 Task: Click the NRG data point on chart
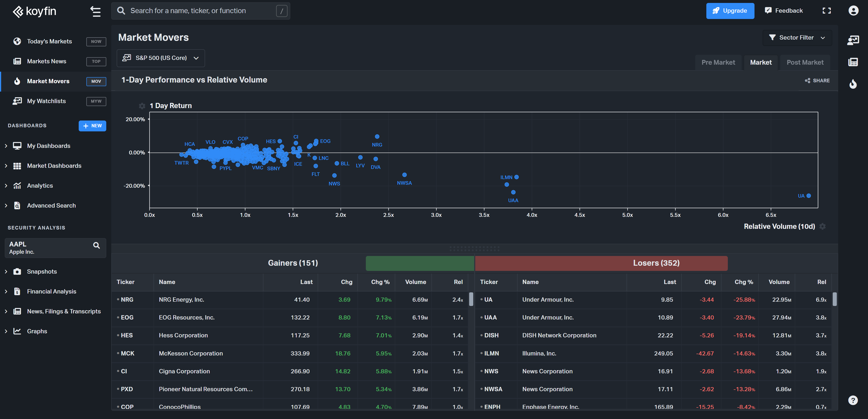[377, 137]
